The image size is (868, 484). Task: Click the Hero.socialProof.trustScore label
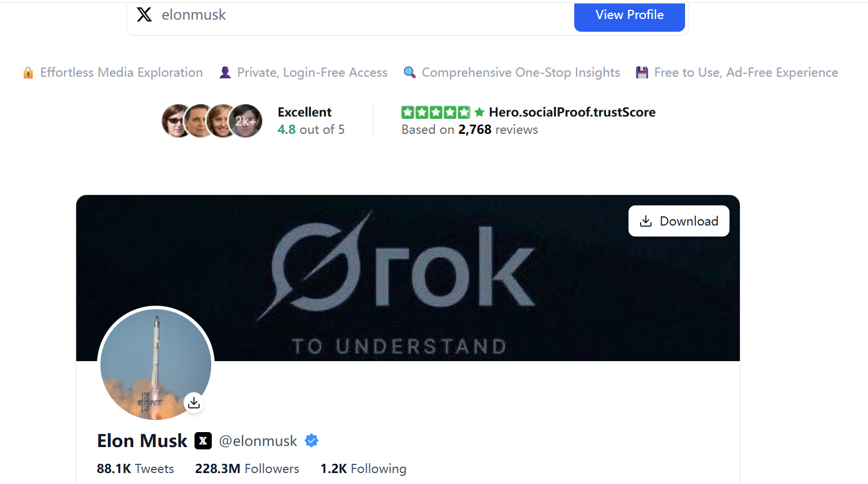coord(572,112)
